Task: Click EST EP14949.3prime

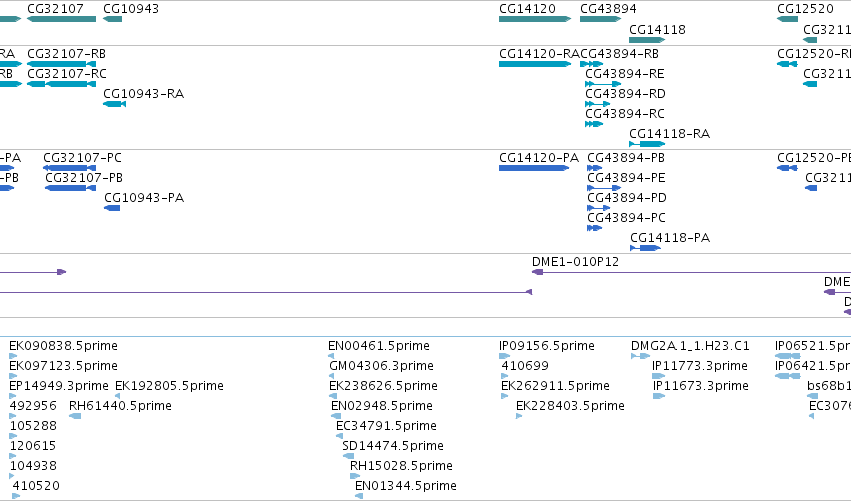Action: click(x=12, y=396)
